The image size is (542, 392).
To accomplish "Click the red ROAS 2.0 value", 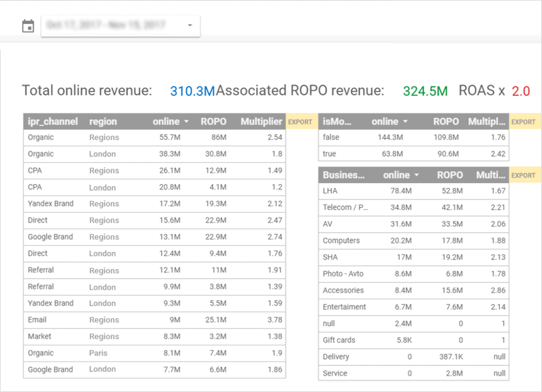I will coord(521,91).
